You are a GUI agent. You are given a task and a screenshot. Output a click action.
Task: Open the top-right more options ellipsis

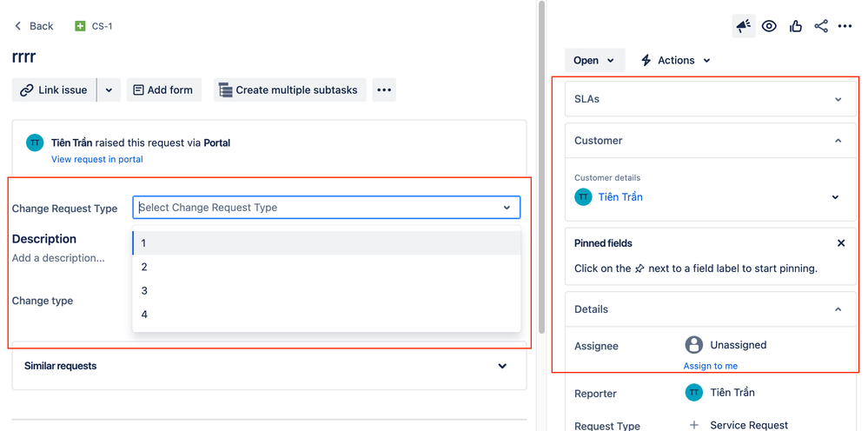pos(845,26)
